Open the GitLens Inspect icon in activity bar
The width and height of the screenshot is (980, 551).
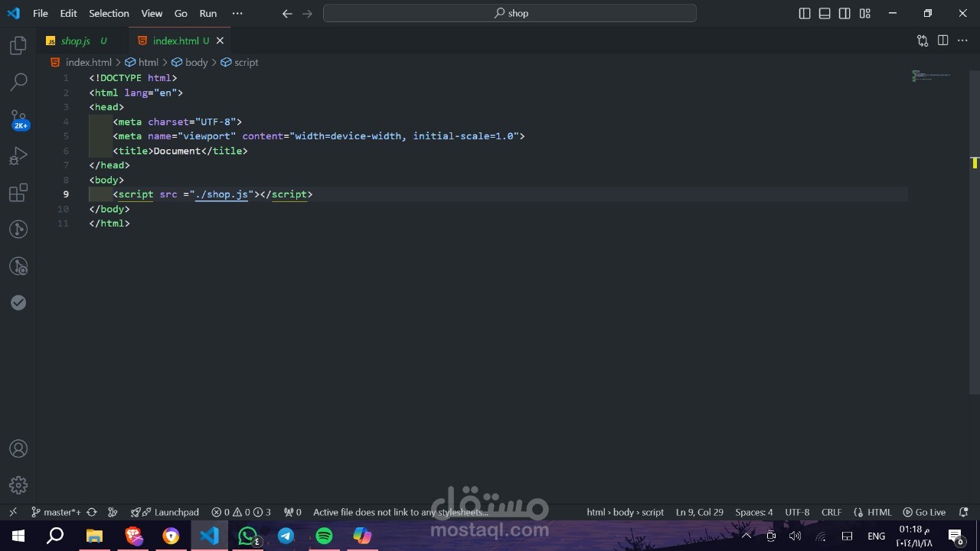point(18,266)
